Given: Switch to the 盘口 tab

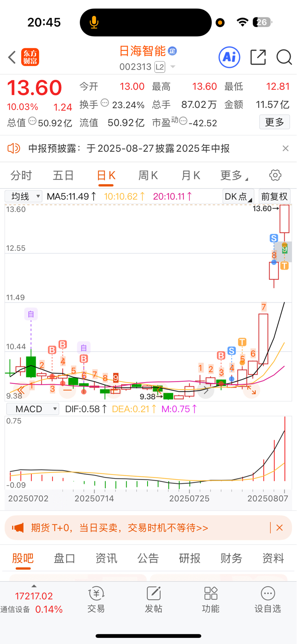Looking at the screenshot, I should (x=64, y=558).
